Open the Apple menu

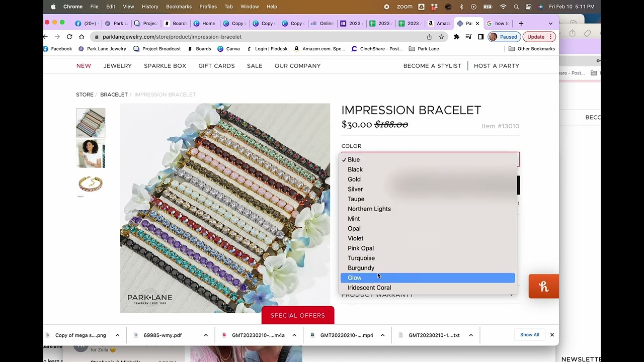pos(53,7)
